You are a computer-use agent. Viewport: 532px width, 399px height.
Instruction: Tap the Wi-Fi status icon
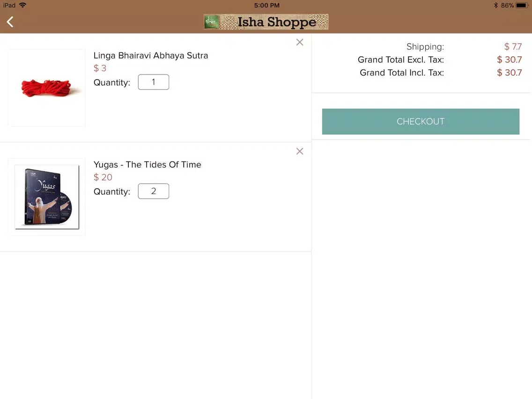(x=23, y=5)
